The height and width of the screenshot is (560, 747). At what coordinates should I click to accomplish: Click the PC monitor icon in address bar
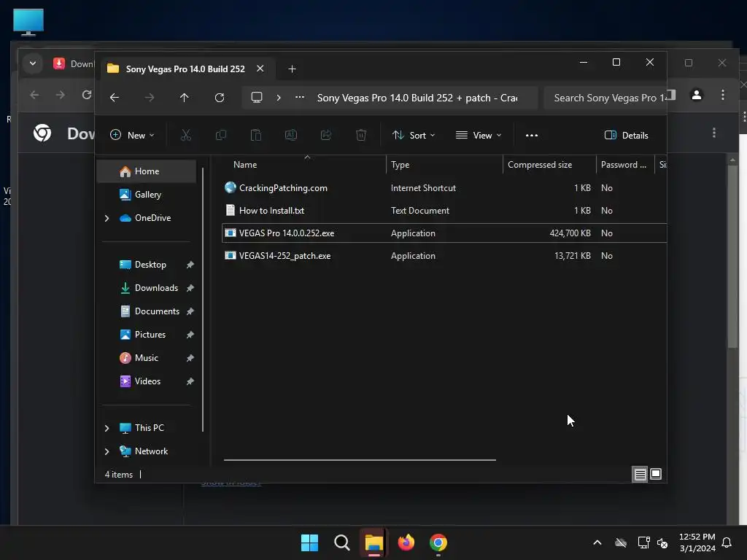pos(257,98)
